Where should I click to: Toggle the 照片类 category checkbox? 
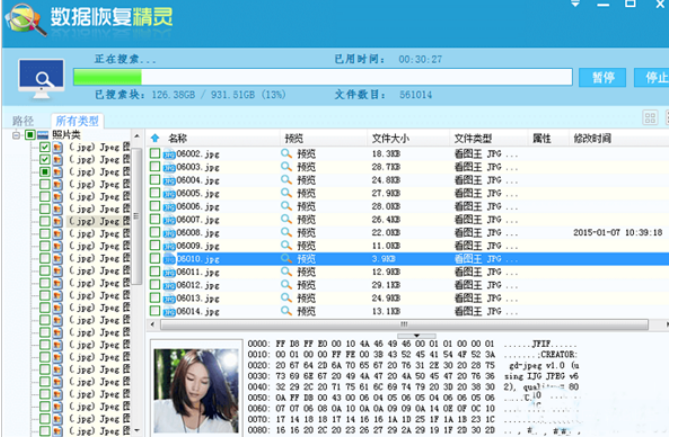click(30, 134)
